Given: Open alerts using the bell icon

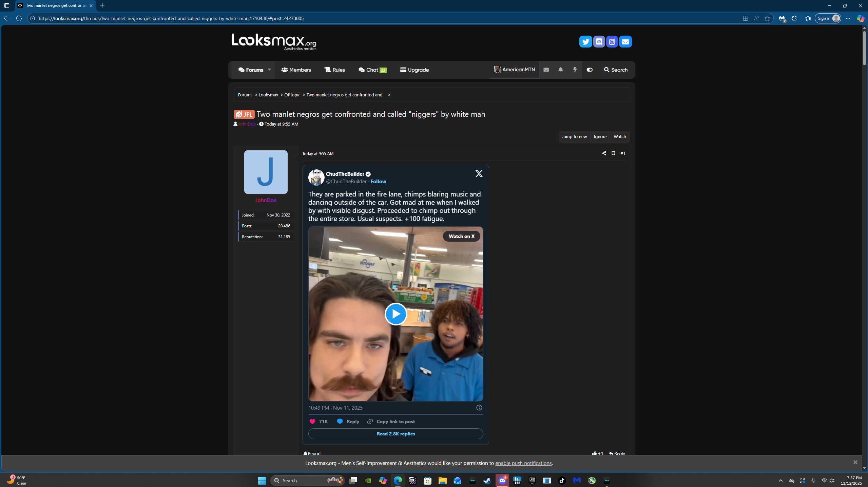Looking at the screenshot, I should tap(560, 70).
